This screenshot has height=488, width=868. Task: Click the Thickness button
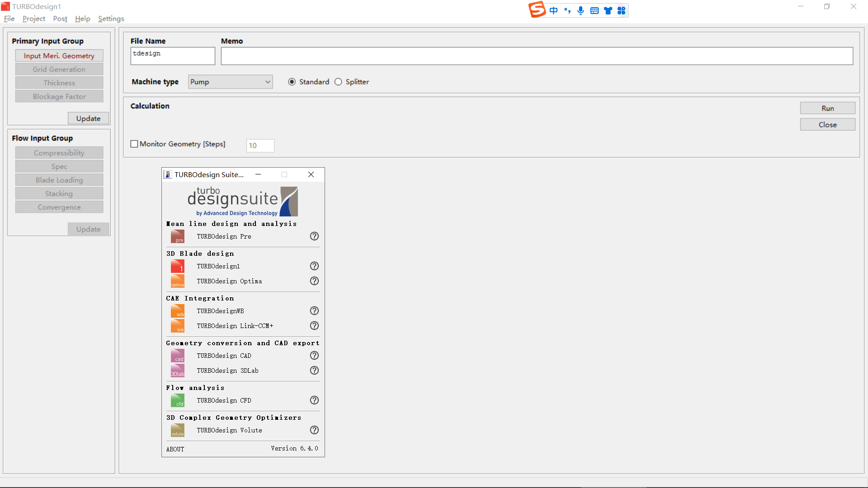tap(59, 83)
